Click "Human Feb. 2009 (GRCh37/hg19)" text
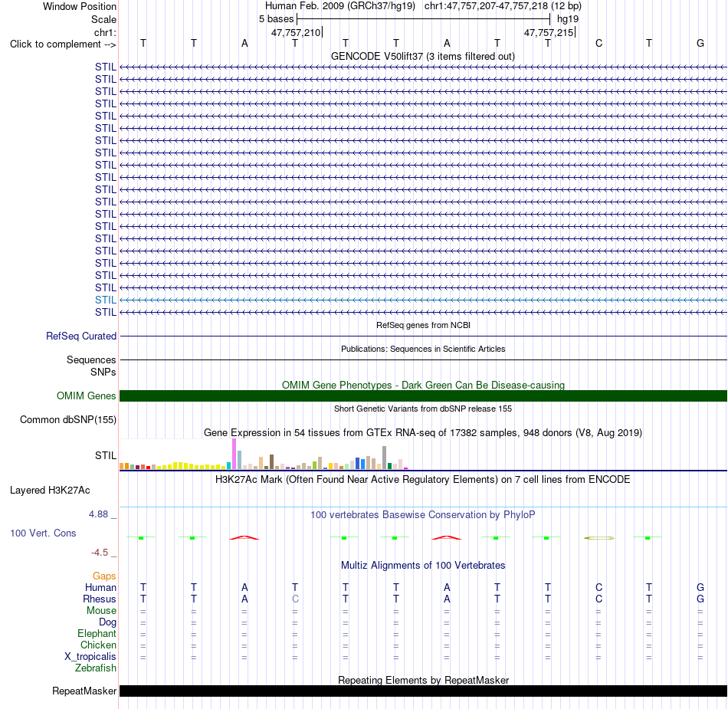This screenshot has height=709, width=728. (x=339, y=6)
